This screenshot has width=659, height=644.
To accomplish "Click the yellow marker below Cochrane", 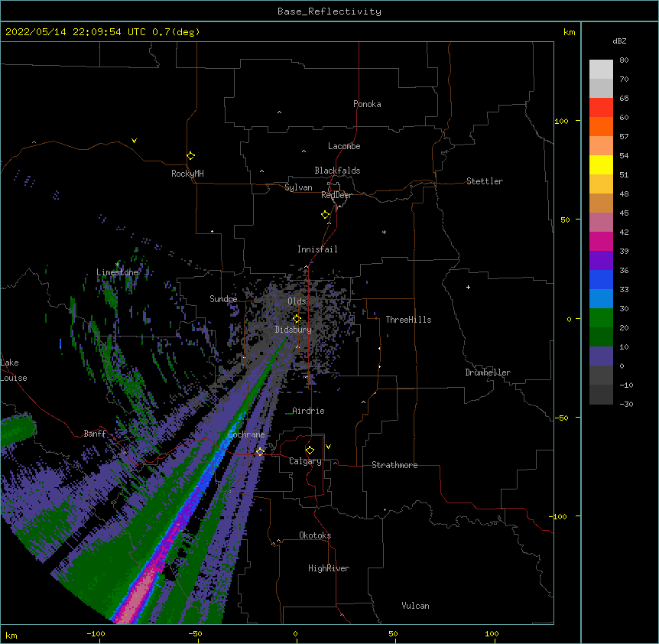I will coord(260,451).
